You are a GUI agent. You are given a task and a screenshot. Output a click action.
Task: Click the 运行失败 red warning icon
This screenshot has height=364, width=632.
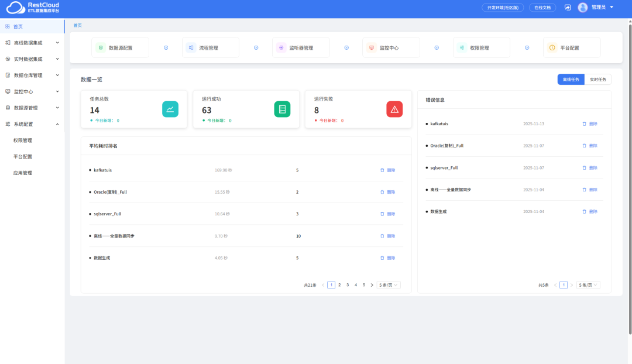(x=394, y=109)
